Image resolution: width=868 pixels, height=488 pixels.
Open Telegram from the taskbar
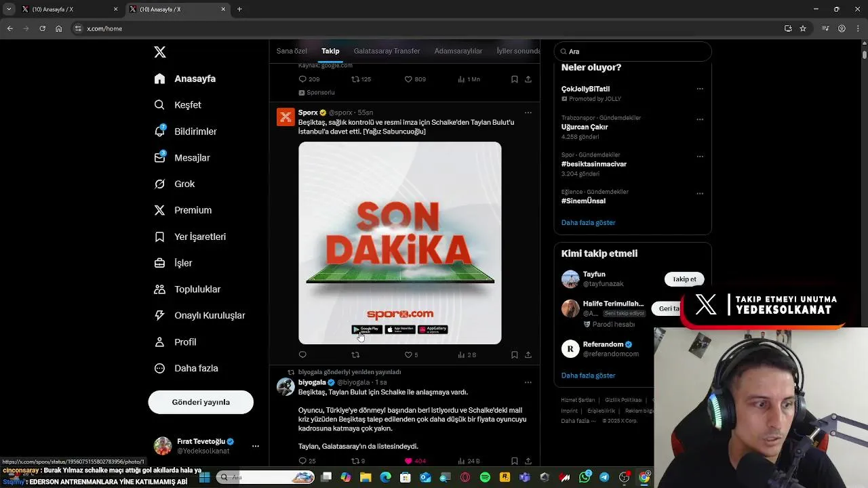coord(604,477)
